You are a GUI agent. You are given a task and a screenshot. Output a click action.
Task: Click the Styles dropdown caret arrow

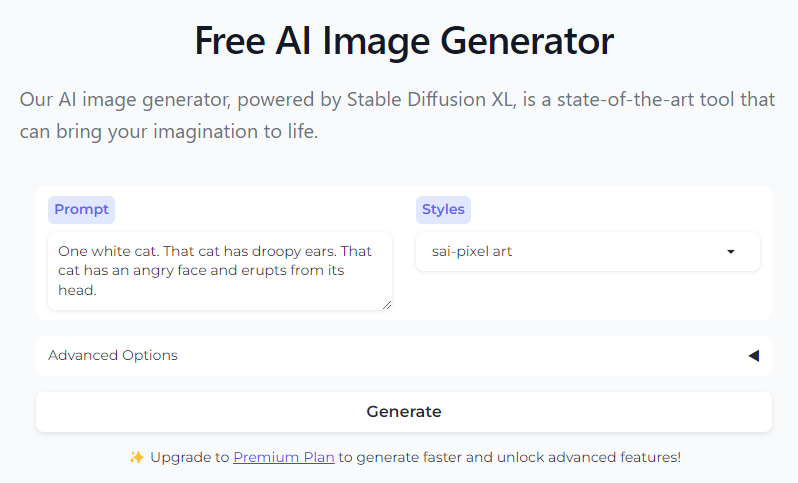731,252
